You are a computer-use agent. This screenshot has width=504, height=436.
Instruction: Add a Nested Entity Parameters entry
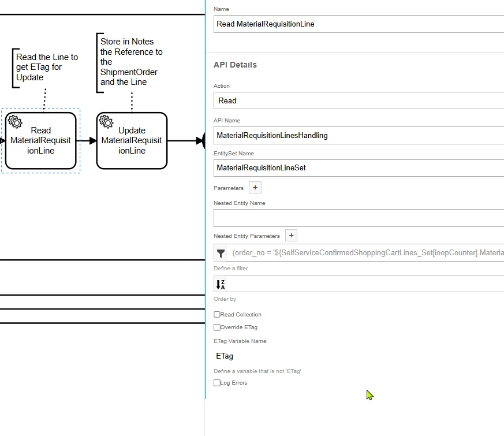click(x=291, y=236)
